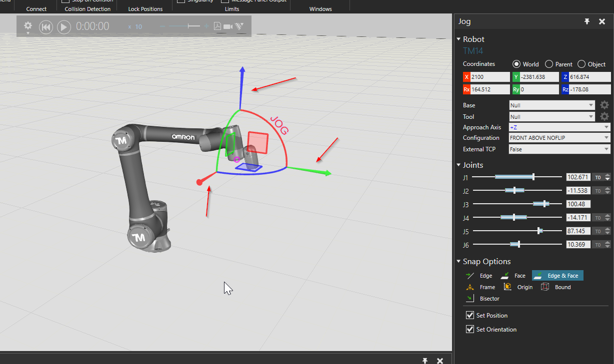
Task: Click the video camera record icon
Action: 228,26
